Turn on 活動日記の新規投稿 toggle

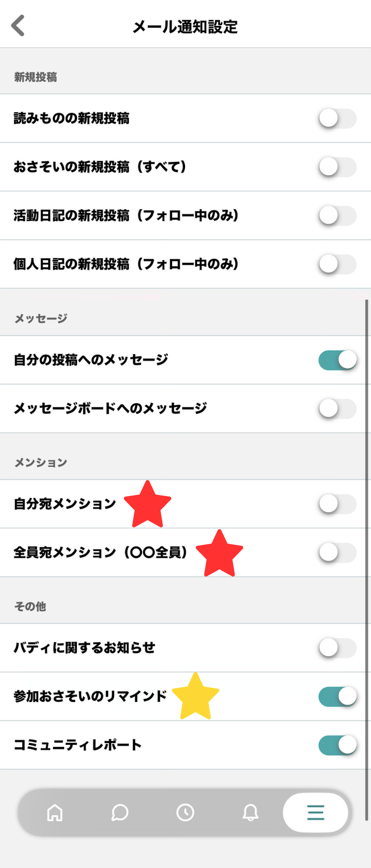point(337,216)
